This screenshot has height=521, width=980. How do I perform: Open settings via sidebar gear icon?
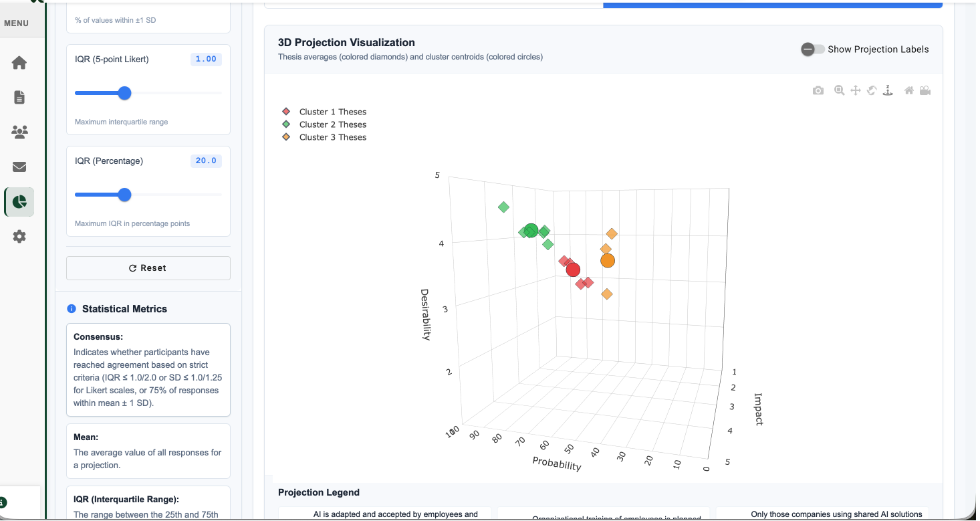tap(19, 237)
